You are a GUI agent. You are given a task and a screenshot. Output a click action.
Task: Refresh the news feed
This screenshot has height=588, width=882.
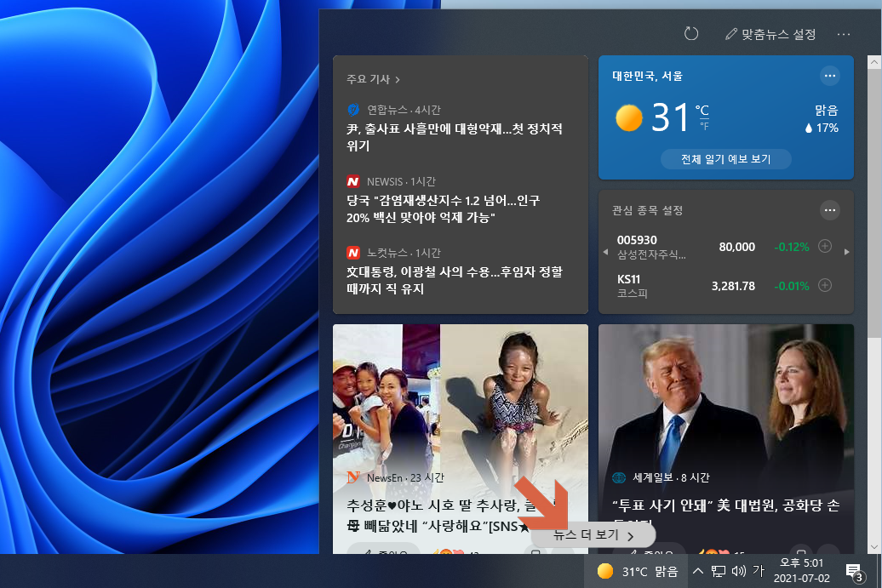[690, 34]
